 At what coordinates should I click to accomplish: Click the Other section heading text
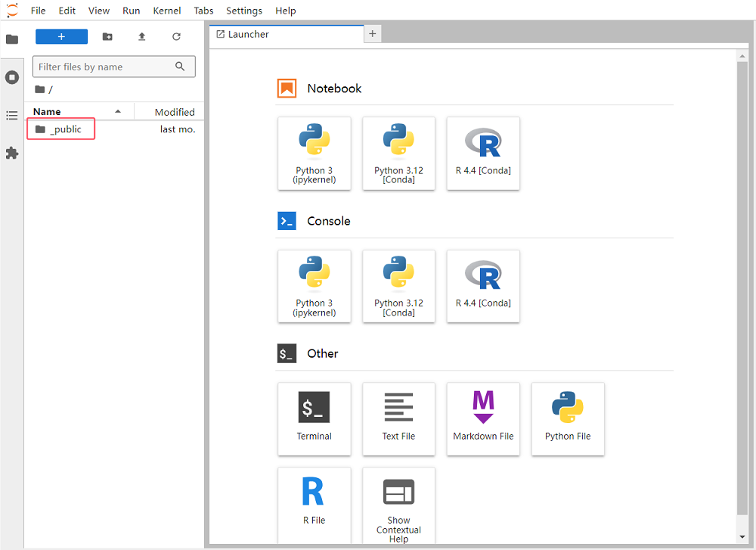pyautogui.click(x=323, y=353)
